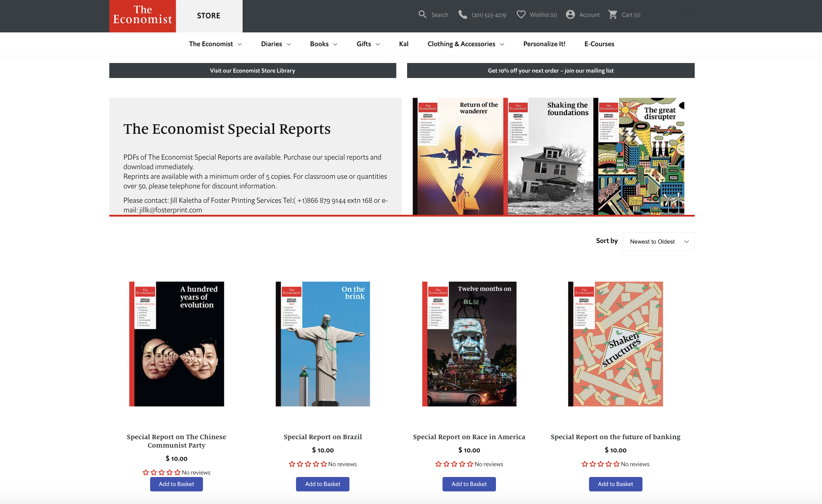Click phone number (201) 523-4279
The height and width of the screenshot is (504, 822).
[x=489, y=15]
